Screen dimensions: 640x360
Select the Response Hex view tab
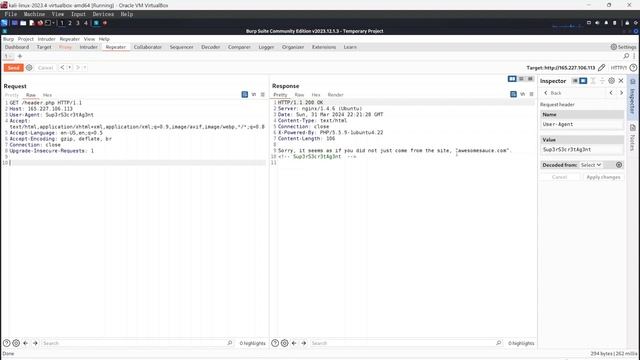[x=316, y=95]
